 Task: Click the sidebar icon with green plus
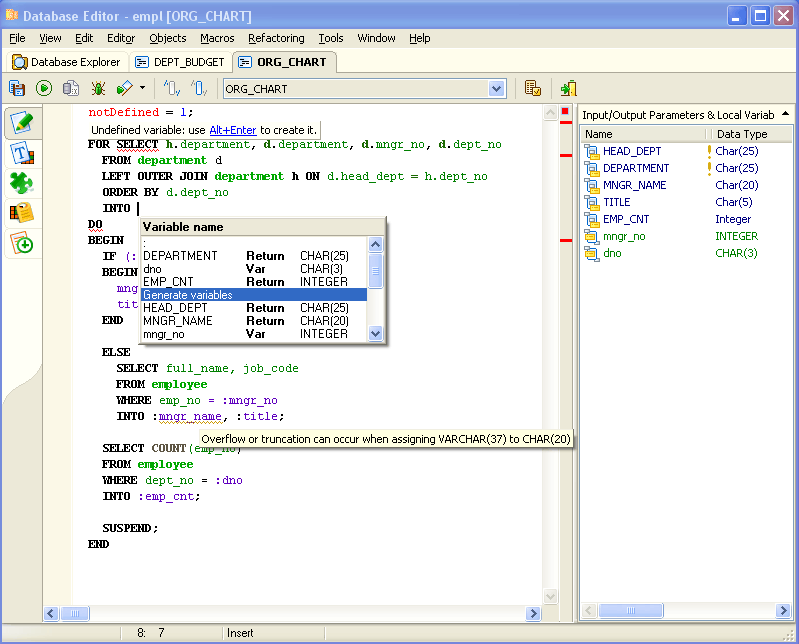pos(21,243)
